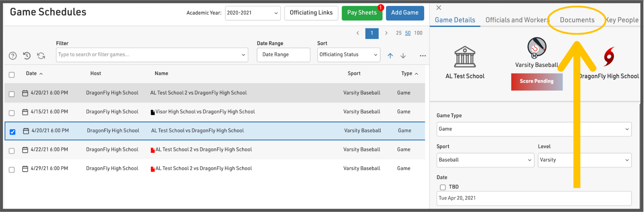Screen dimensions: 644x212
Task: Click the history clock icon
Action: [x=27, y=56]
